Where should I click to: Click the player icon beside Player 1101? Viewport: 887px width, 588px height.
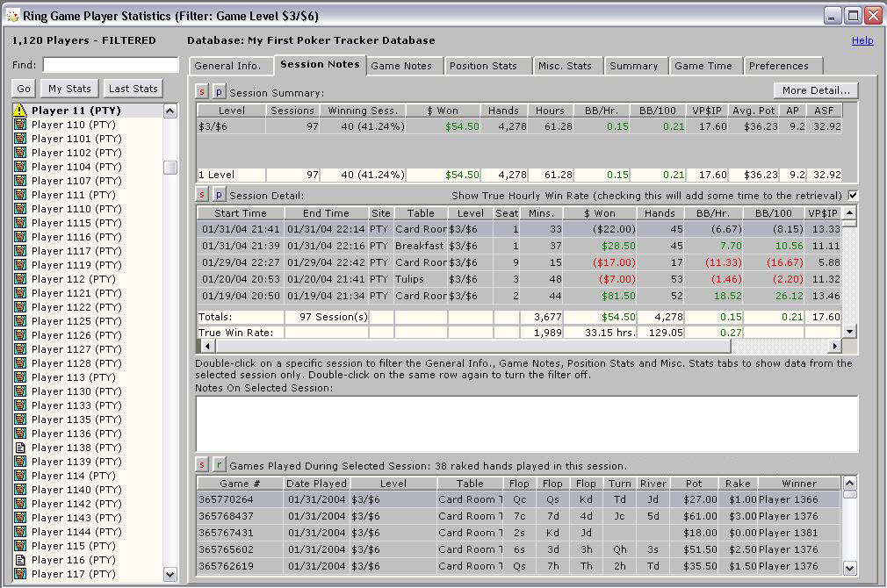tap(20, 139)
